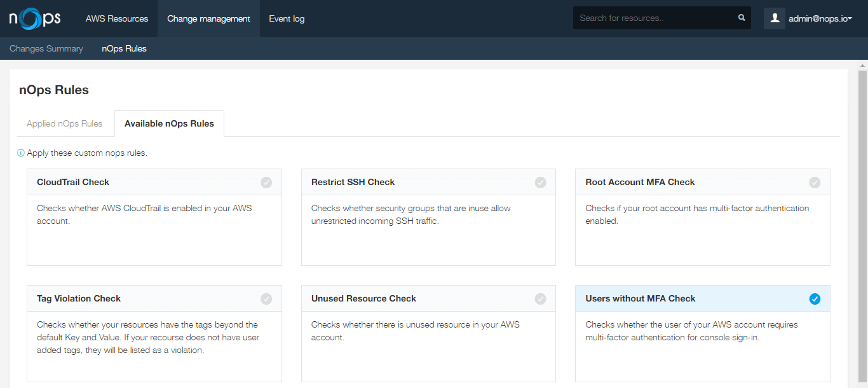The height and width of the screenshot is (388, 868).
Task: Select the Available nOps Rules tab
Action: 169,123
